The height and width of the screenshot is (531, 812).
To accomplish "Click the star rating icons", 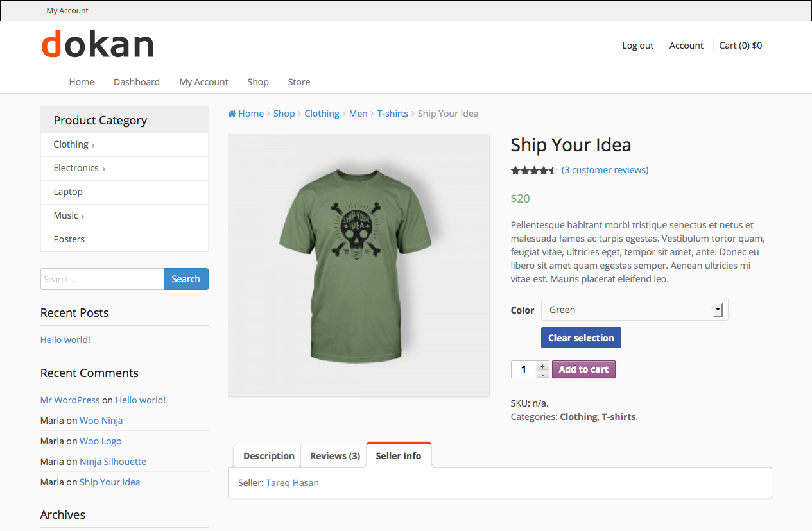I will [533, 171].
